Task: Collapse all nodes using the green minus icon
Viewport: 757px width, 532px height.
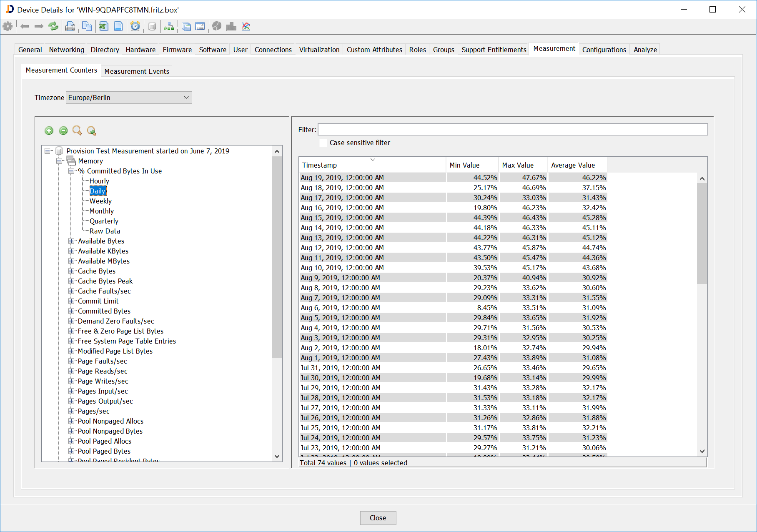Action: [63, 131]
